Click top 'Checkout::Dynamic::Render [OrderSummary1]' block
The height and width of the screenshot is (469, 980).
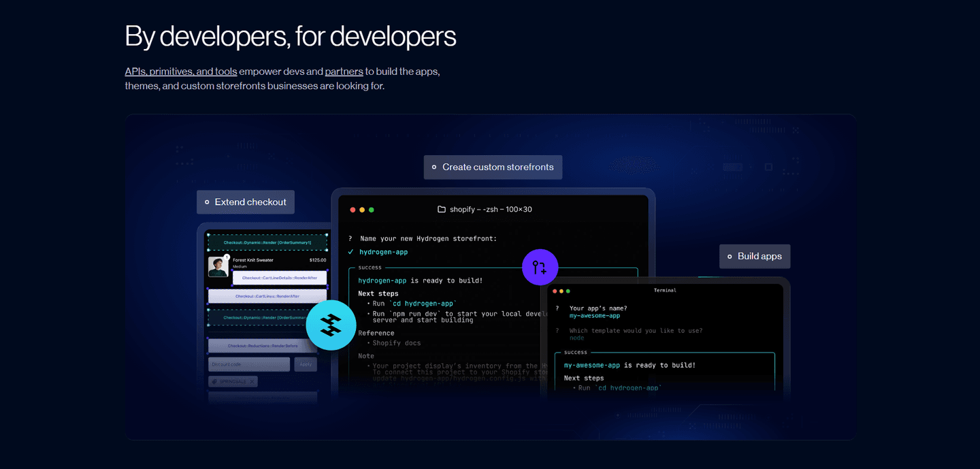[x=267, y=242]
